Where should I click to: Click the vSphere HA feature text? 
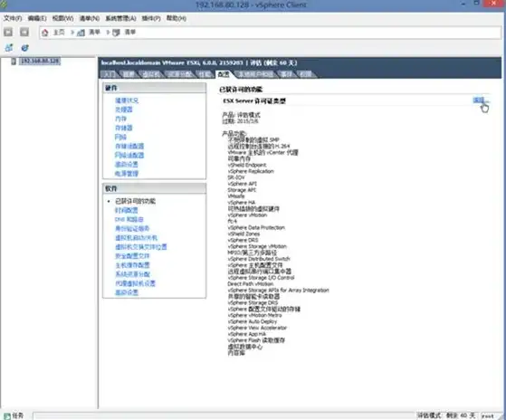pyautogui.click(x=242, y=203)
